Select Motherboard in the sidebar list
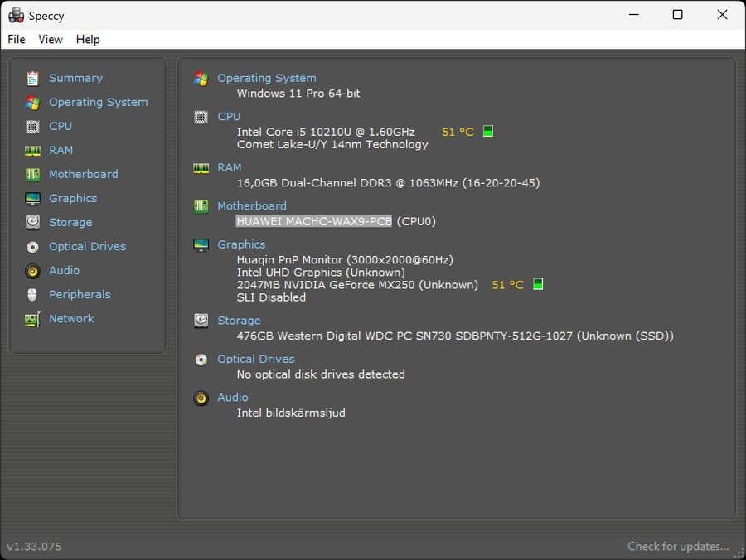 pos(83,175)
